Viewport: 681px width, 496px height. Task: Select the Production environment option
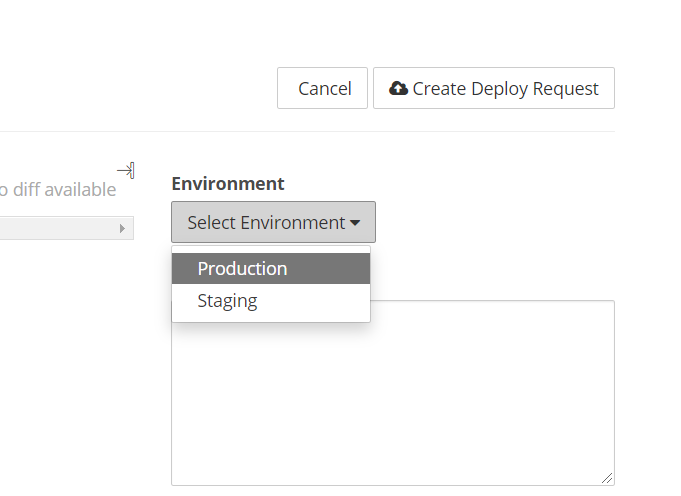pyautogui.click(x=242, y=268)
